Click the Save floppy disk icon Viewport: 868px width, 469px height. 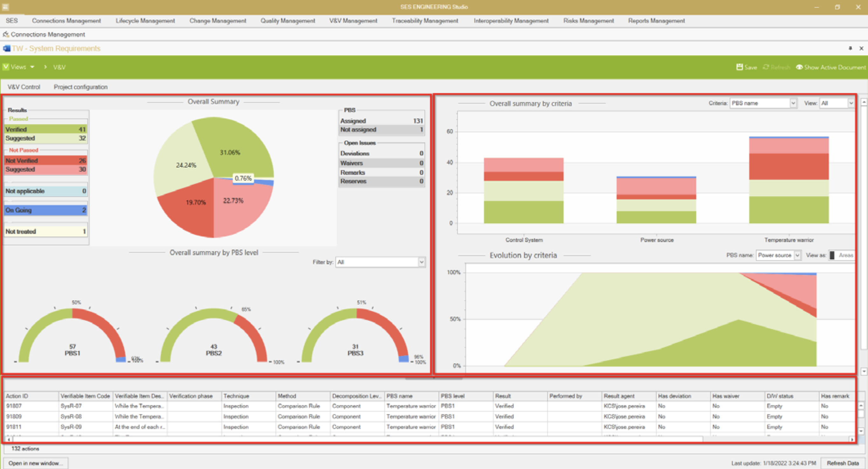(739, 67)
